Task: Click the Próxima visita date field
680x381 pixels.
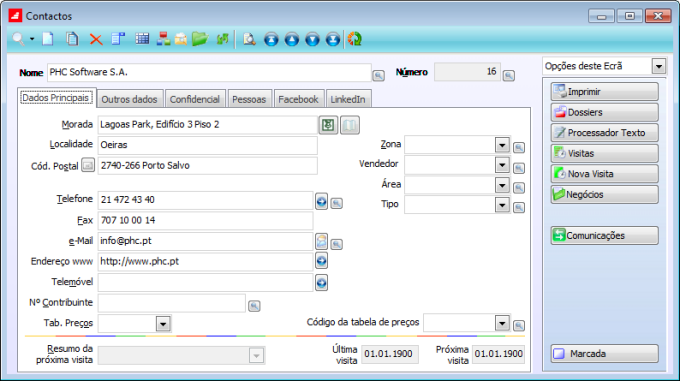Action: (x=498, y=354)
